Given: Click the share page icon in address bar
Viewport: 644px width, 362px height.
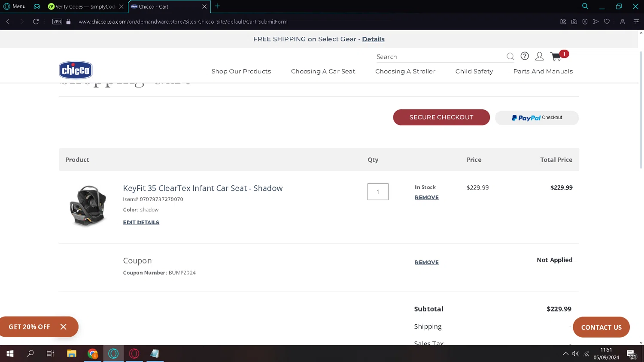Looking at the screenshot, I should [x=563, y=21].
